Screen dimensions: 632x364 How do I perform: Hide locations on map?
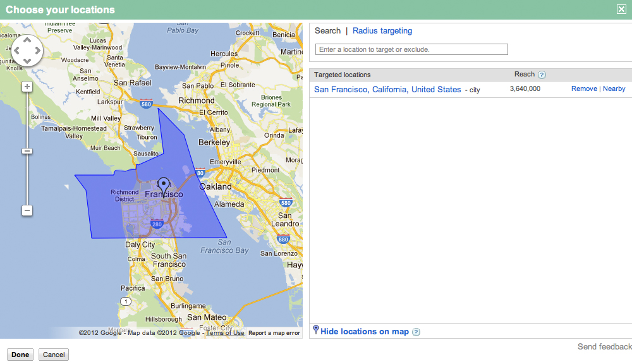pos(366,331)
